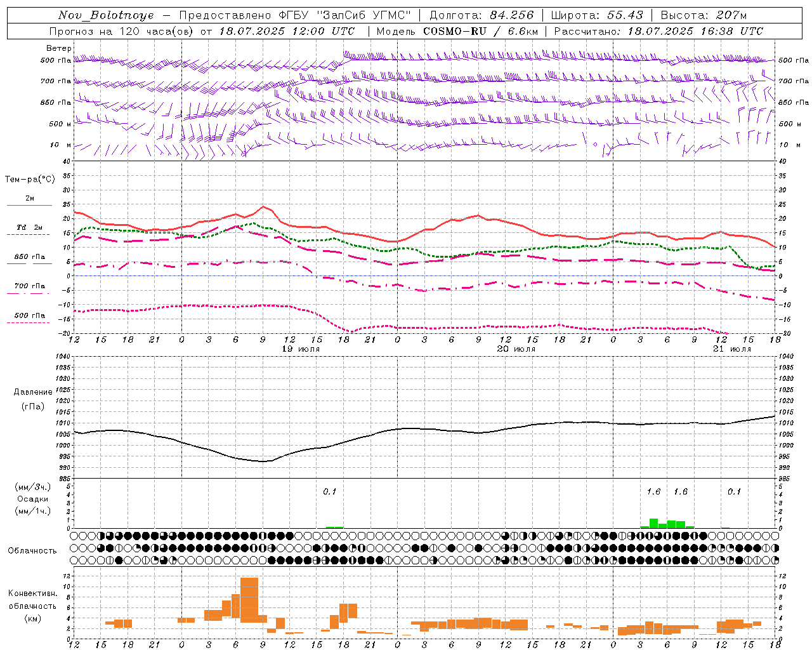Click the tallest orange convective cloud bar
Viewport: 812px width, 650px height.
pos(249,600)
